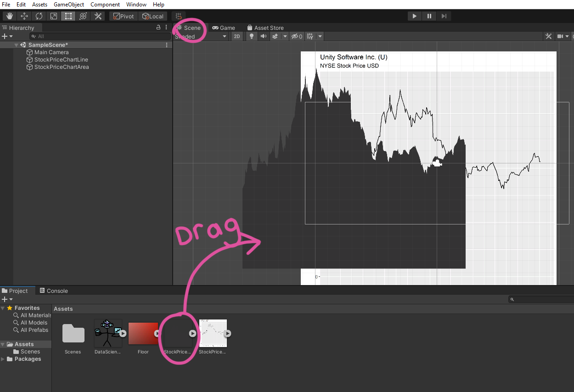Expand the white StockPrice chart asset

click(227, 334)
